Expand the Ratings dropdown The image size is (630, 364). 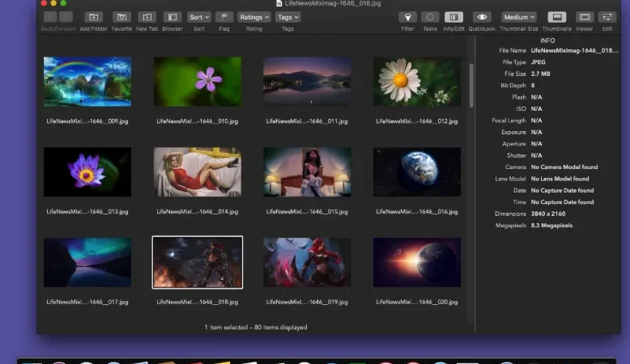254,17
